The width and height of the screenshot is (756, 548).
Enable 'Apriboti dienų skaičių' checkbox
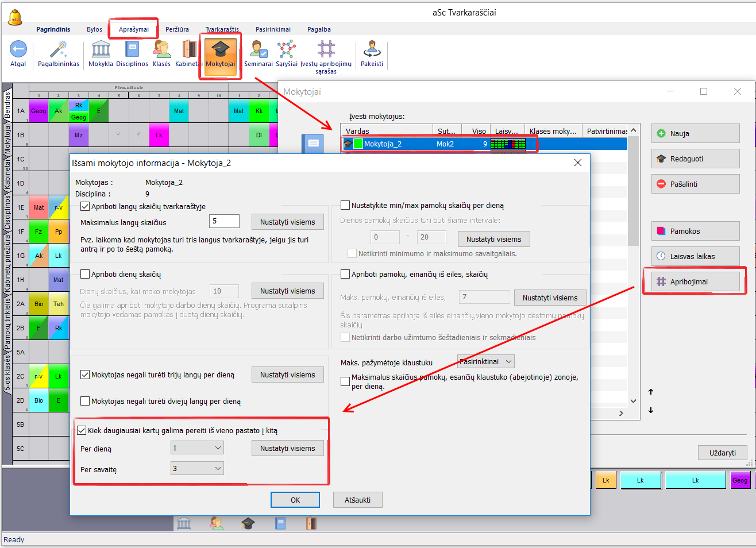click(85, 274)
